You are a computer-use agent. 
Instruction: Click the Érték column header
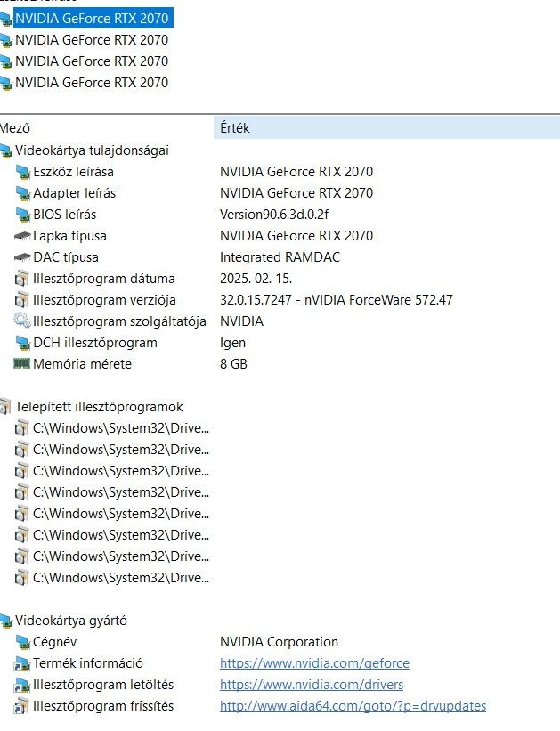tap(387, 128)
